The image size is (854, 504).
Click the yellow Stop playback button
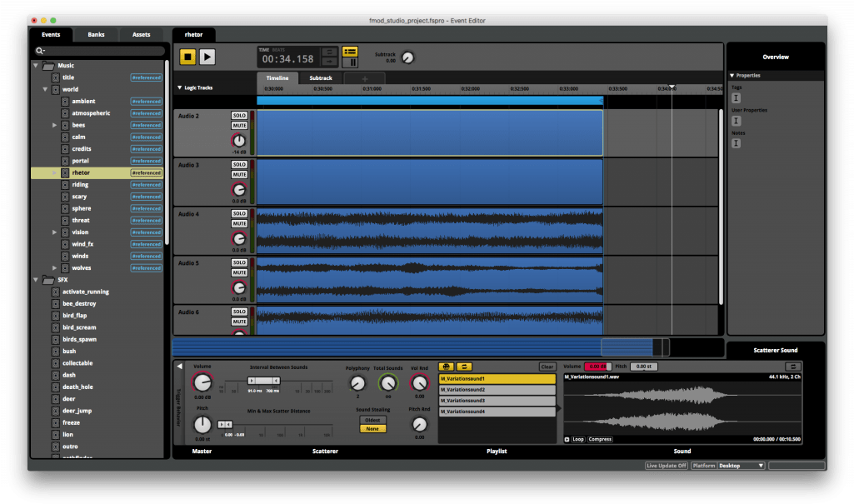188,57
